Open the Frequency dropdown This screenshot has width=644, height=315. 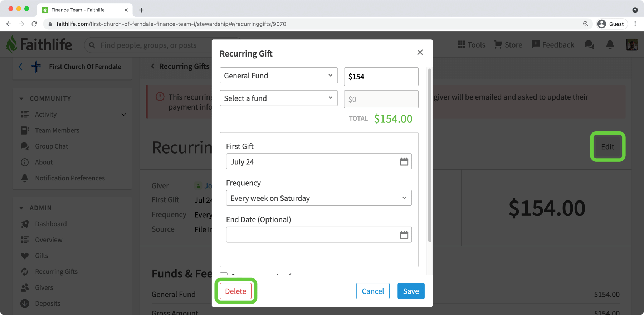319,198
